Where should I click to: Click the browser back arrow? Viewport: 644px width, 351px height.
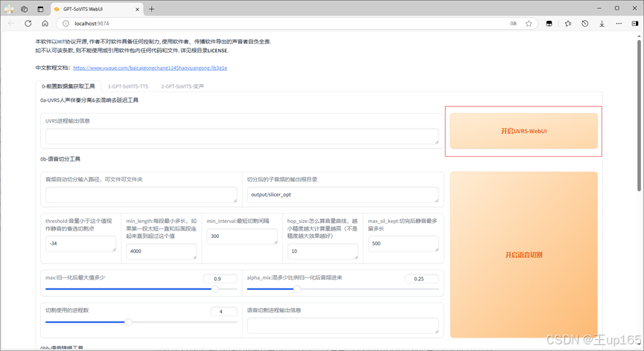click(x=11, y=23)
